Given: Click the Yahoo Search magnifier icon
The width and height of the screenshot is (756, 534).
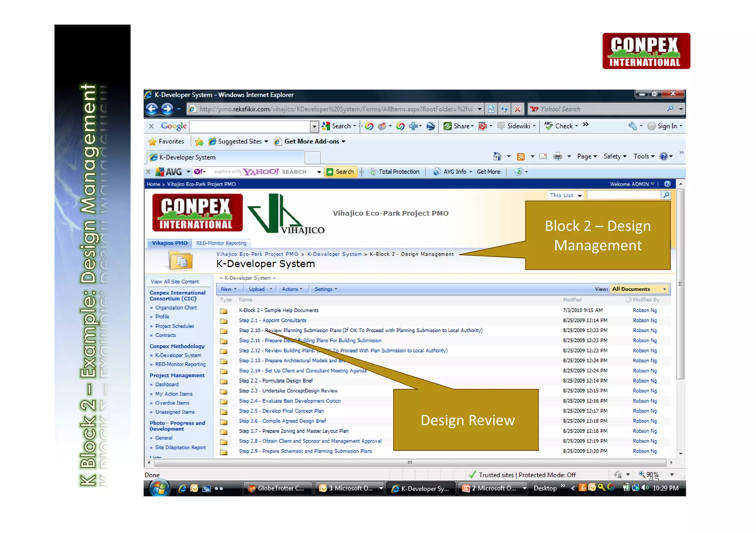Looking at the screenshot, I should [670, 108].
